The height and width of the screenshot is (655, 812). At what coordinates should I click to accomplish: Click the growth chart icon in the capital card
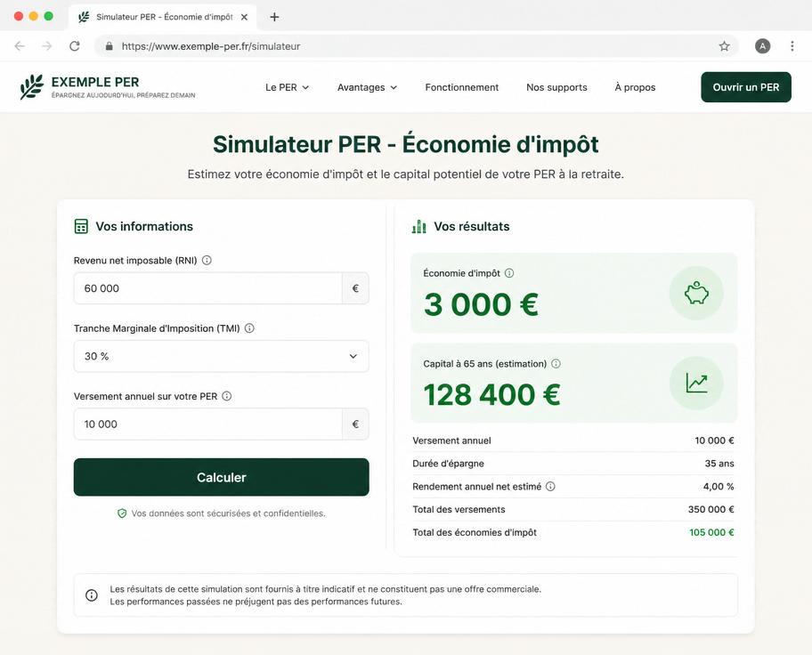(x=696, y=384)
